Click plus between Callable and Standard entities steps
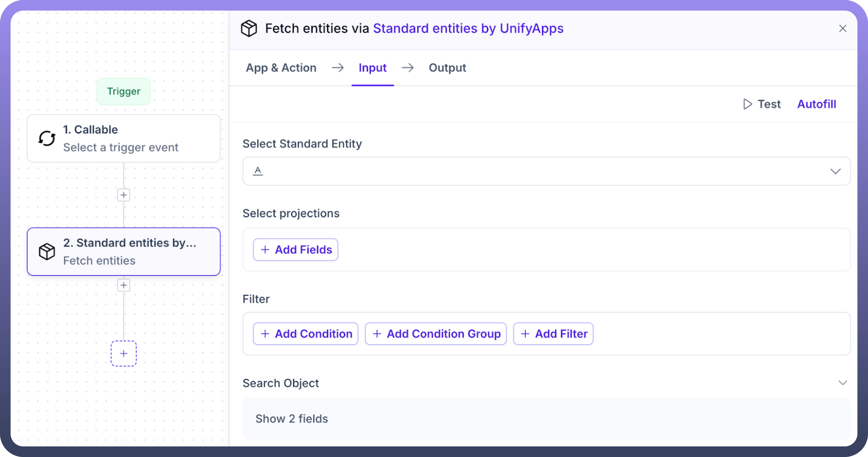The width and height of the screenshot is (868, 457). click(124, 195)
